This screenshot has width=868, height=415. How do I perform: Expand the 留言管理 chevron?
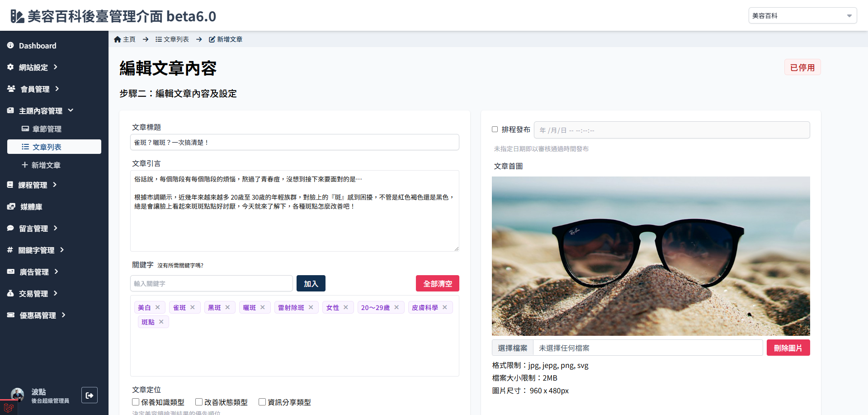click(x=56, y=228)
